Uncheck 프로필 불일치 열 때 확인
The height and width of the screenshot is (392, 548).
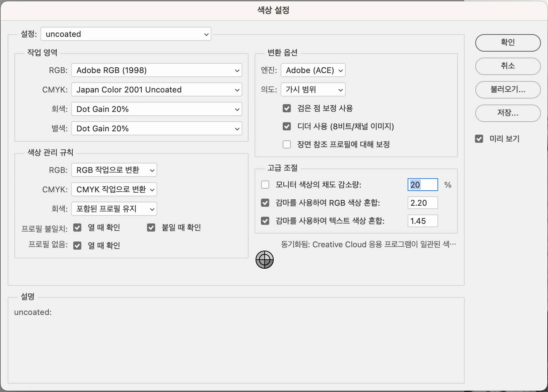pos(77,228)
